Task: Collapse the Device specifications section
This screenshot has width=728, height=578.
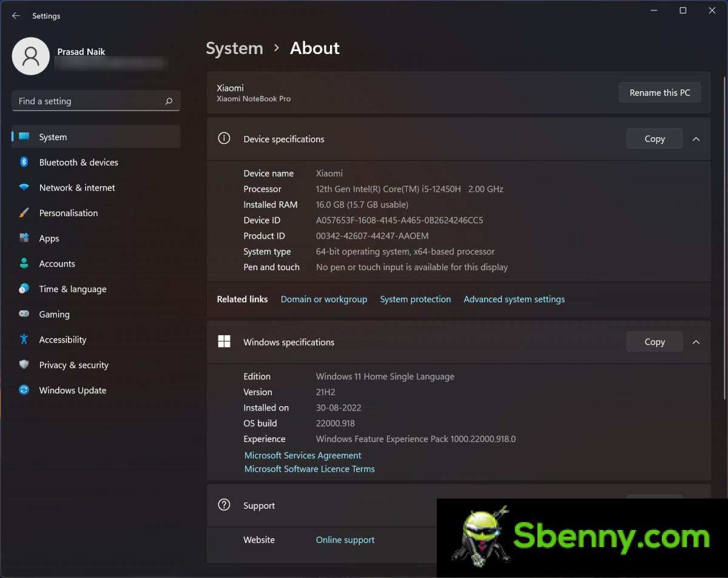Action: (x=696, y=139)
